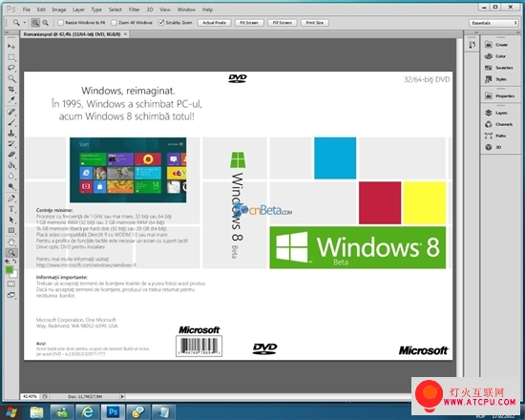Screen dimensions: 525x420
Task: Open the Essentials workspace dropdown
Action: (493, 23)
